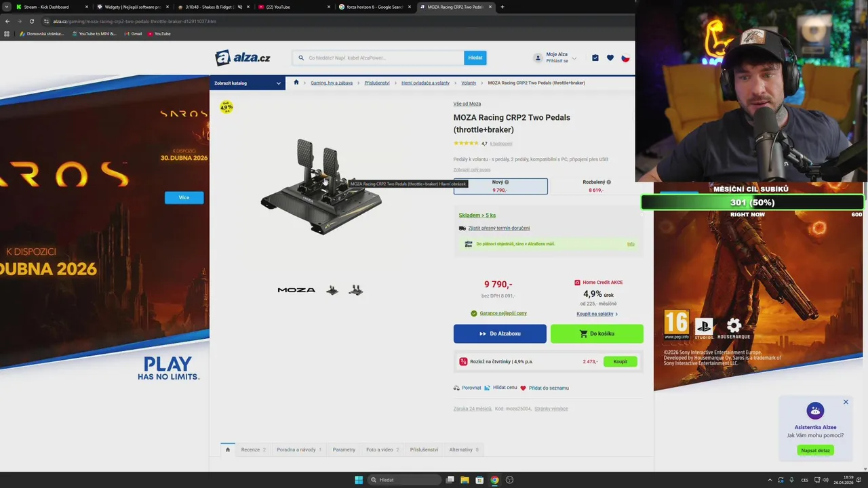868x488 pixels.
Task: Click the MOZA brand logo under image
Action: 296,290
